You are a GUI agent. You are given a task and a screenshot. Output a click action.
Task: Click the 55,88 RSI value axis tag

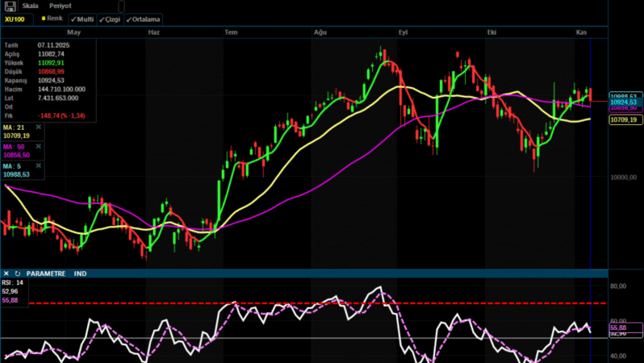click(619, 328)
